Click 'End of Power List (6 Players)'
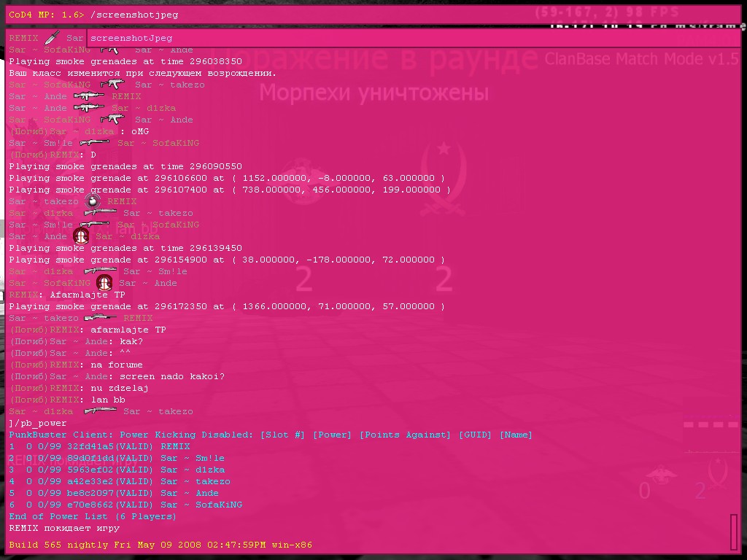Screen dimensions: 747x560 pos(93,517)
